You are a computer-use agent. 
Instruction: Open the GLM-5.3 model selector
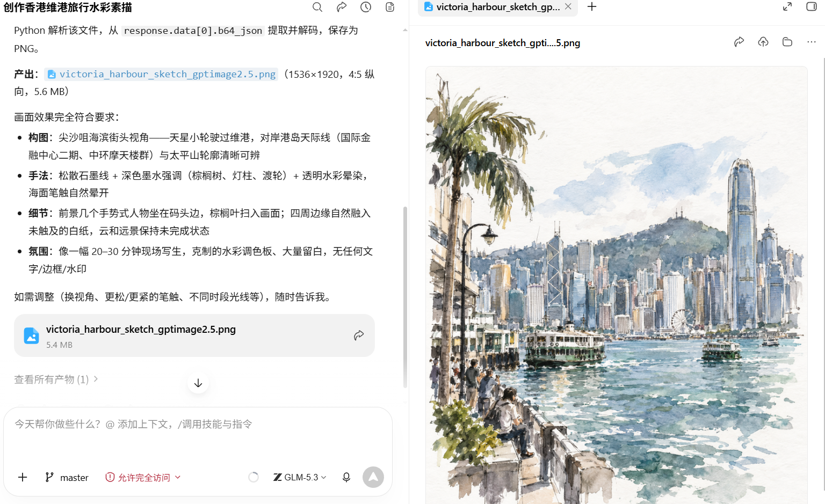[300, 477]
